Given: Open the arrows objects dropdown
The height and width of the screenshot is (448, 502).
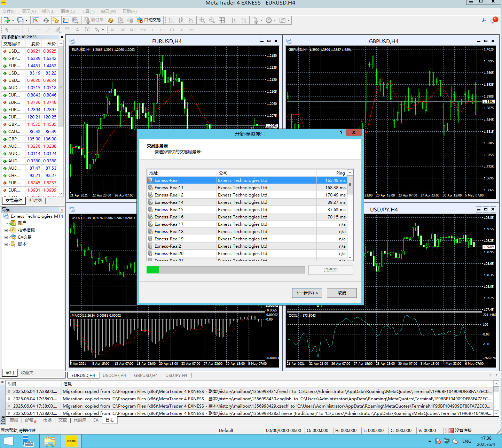Looking at the screenshot, I should tap(103, 30).
